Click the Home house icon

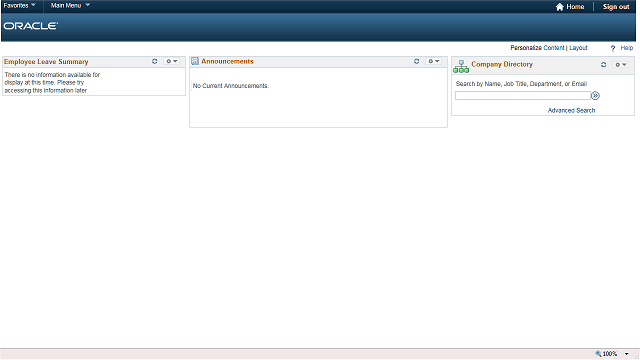[560, 7]
